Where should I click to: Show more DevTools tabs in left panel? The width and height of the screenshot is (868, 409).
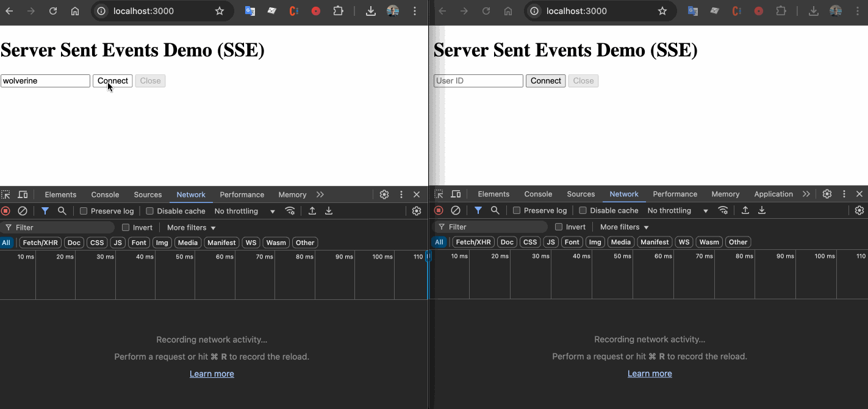(320, 194)
